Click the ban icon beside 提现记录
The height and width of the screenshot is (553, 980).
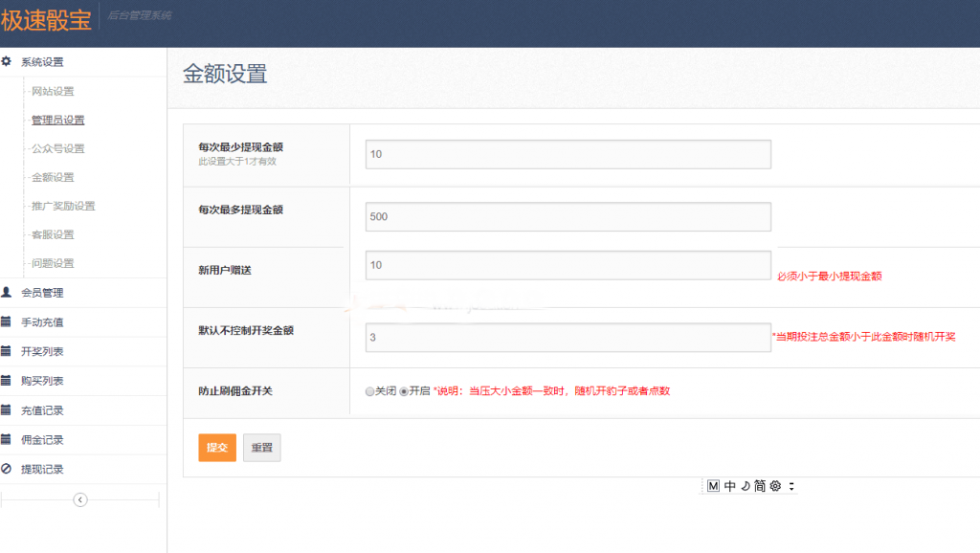7,469
